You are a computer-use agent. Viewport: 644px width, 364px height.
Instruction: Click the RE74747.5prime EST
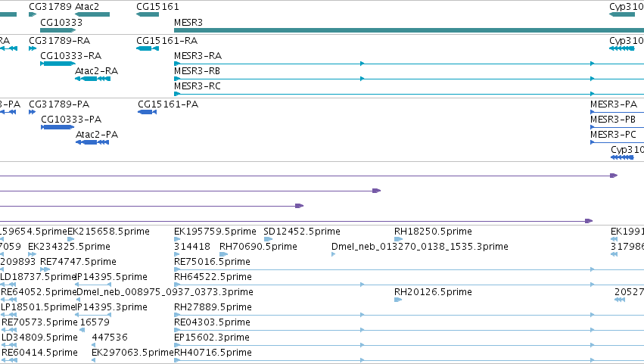tap(45, 269)
